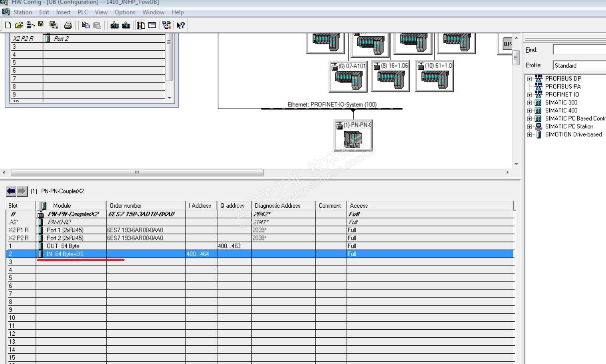Create a new station with the New icon
Screen dimensions: 606x364
coord(8,26)
